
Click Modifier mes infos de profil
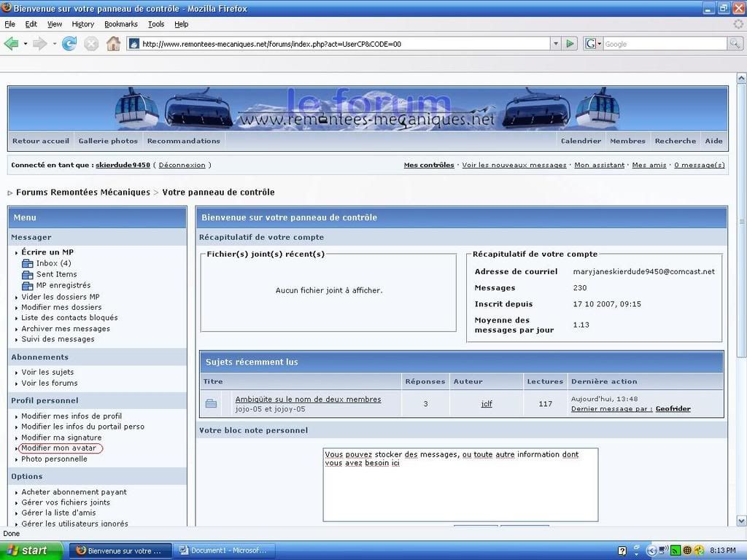[71, 416]
